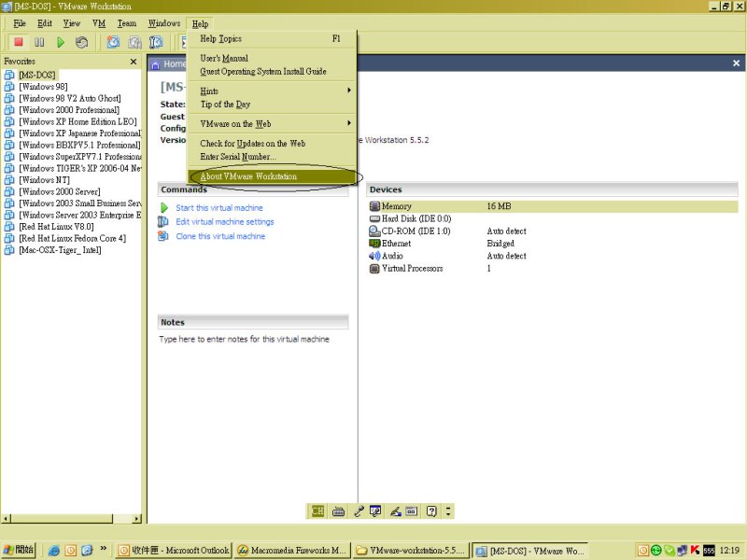Open User's Manual from Help menu

click(x=273, y=58)
